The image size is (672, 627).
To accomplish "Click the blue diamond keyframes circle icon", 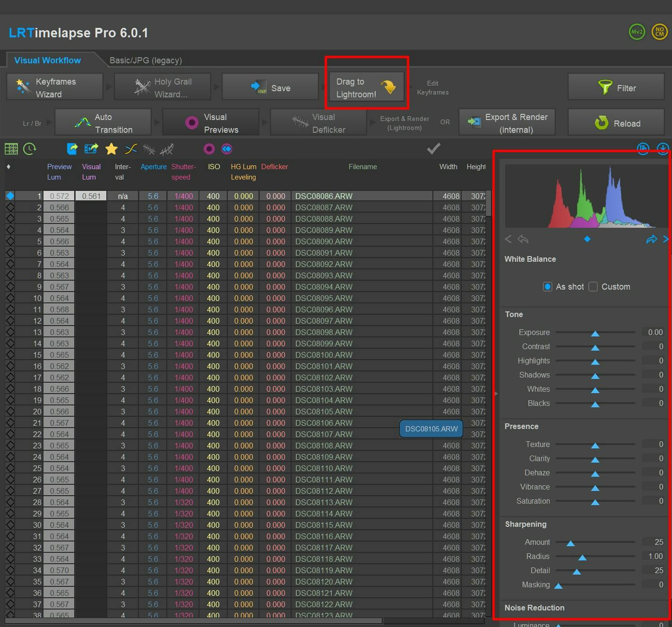I will coord(227,149).
